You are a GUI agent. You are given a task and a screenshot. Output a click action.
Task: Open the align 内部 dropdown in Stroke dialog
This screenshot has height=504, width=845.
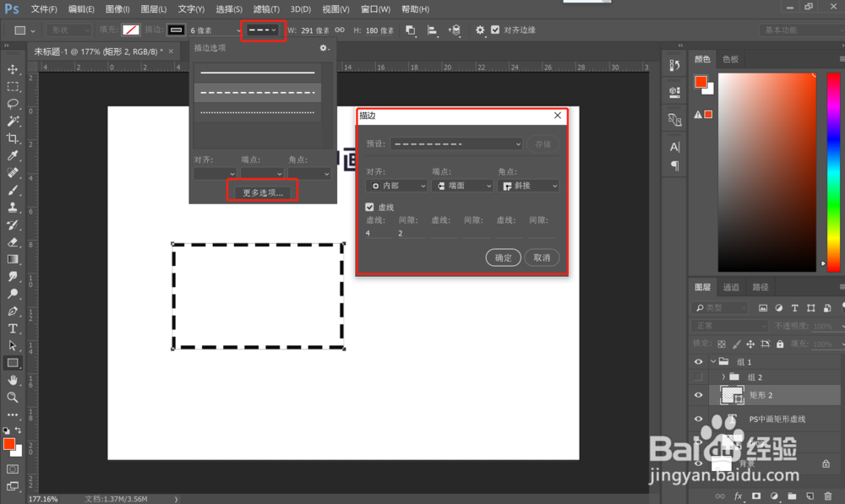[x=396, y=186]
